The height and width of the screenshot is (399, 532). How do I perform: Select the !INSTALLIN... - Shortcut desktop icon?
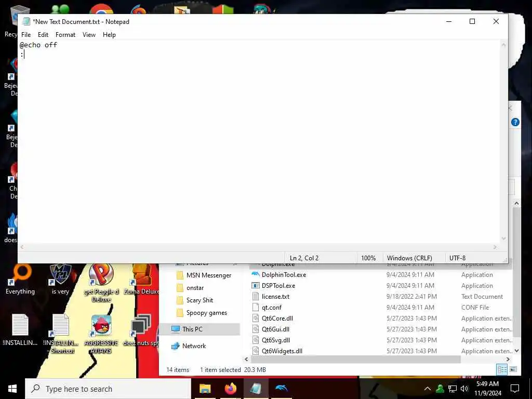pyautogui.click(x=61, y=334)
